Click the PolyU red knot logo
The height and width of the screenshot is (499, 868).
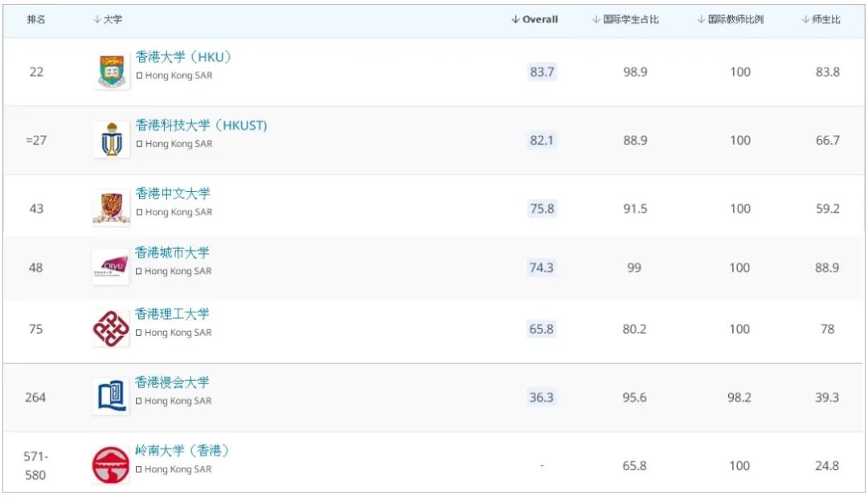tap(111, 329)
